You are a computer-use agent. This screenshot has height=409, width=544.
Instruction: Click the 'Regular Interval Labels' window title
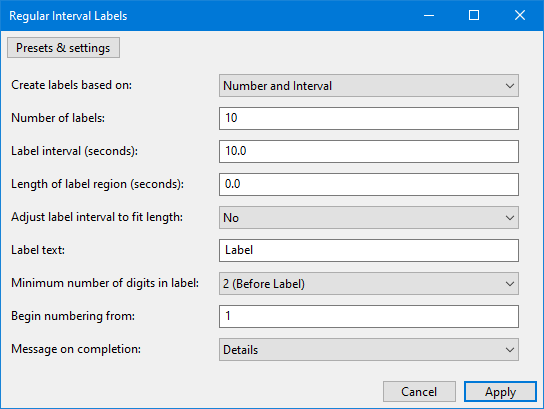68,16
